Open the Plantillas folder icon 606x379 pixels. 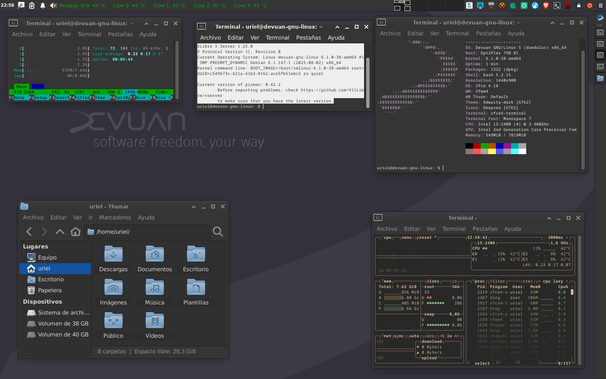[x=196, y=288]
